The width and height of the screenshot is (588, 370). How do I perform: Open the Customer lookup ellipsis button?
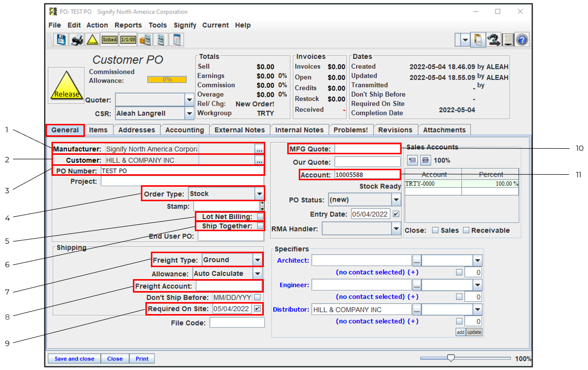pos(259,160)
